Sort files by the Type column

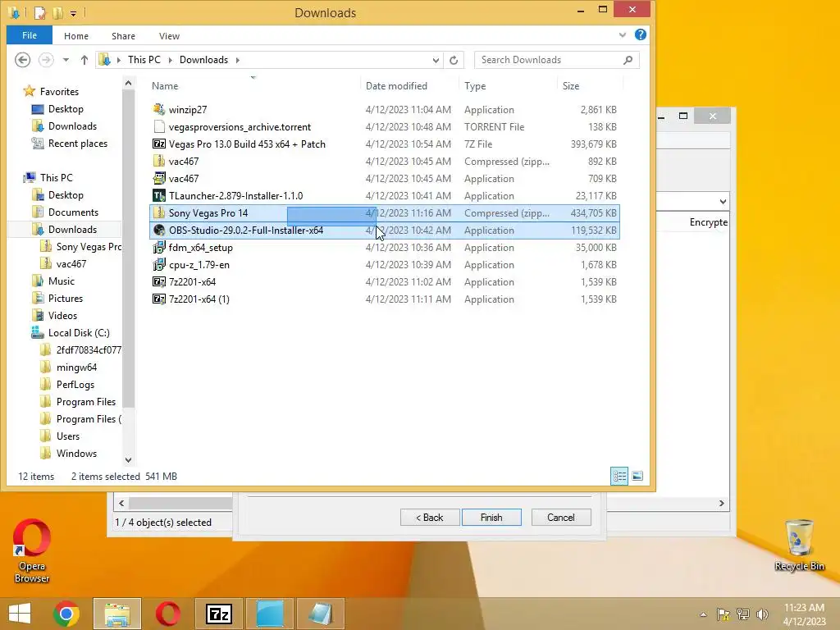point(475,85)
